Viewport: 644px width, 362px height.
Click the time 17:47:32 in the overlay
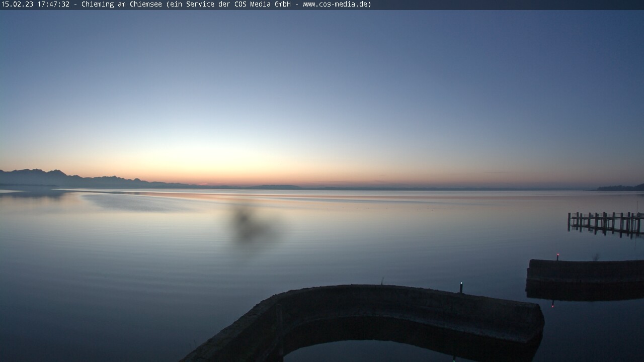point(53,5)
